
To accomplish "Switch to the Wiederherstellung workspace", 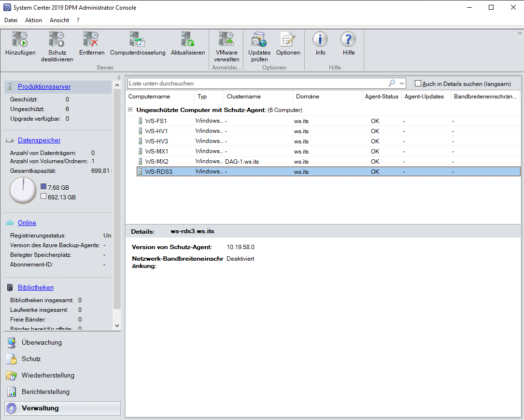I will click(x=62, y=375).
